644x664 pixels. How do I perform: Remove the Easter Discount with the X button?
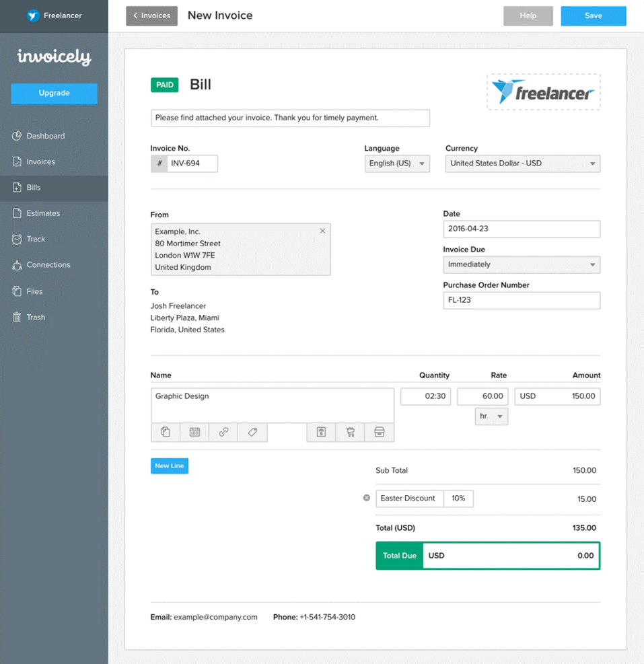(367, 497)
